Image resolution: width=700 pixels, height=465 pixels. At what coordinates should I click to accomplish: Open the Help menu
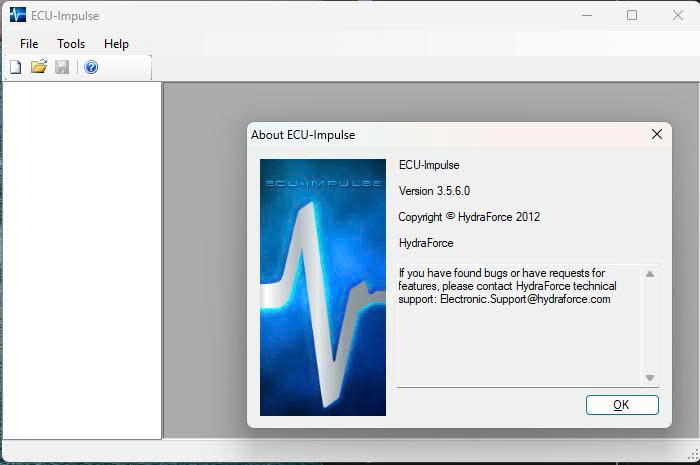116,44
